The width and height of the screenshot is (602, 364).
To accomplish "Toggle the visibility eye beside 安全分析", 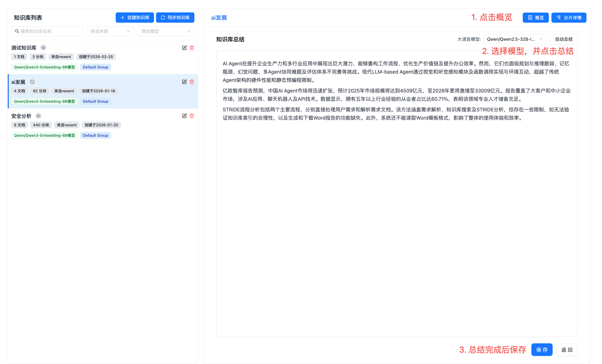I will 38,116.
